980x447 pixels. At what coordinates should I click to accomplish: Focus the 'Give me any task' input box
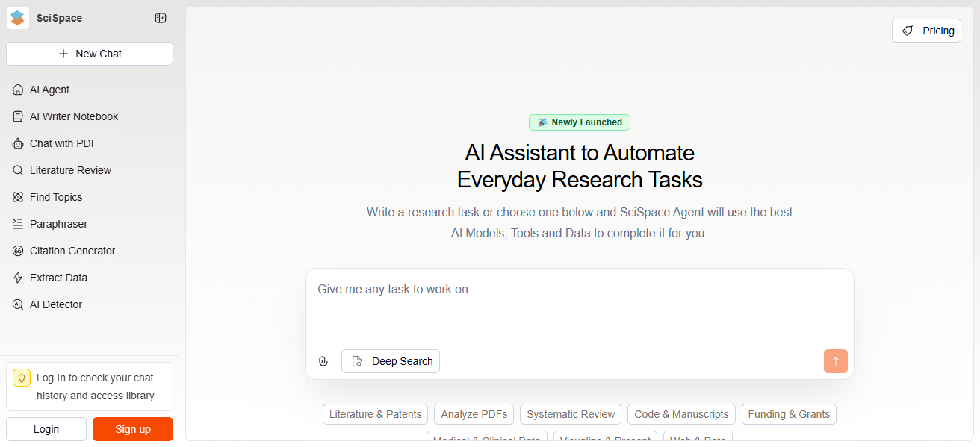[x=580, y=307]
